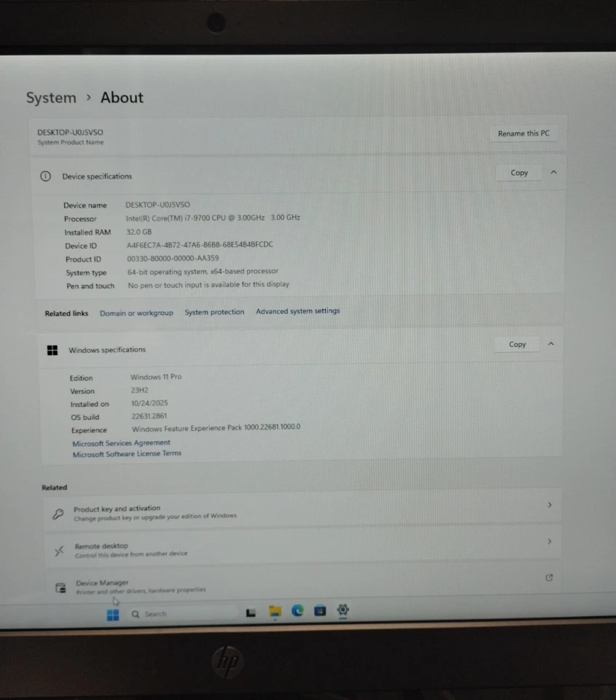
Task: Click the OS build label
Action: click(85, 417)
